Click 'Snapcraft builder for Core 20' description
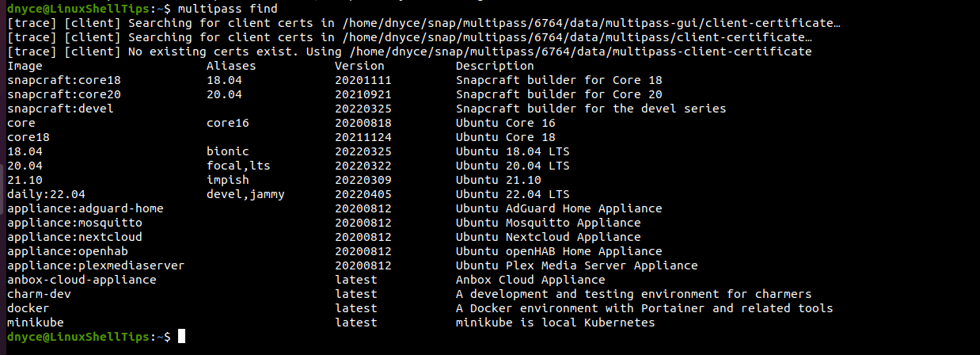Image resolution: width=980 pixels, height=355 pixels. point(559,94)
